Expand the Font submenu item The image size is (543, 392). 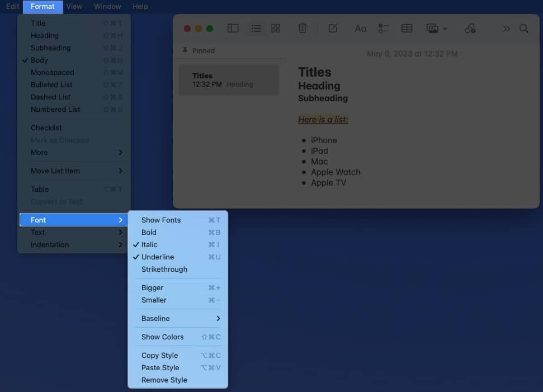[x=74, y=220]
